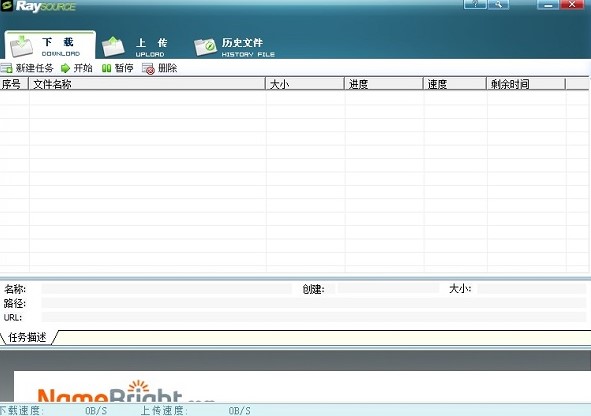Click the 名称 name field
Viewport: 591px width, 416px height.
tap(167, 289)
